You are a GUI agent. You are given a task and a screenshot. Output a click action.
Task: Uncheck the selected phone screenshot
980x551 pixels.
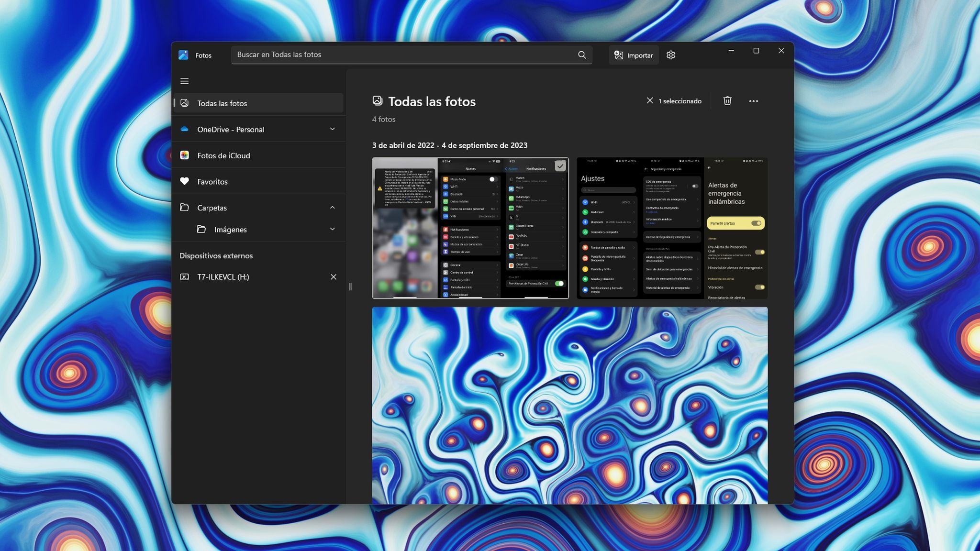(x=560, y=166)
